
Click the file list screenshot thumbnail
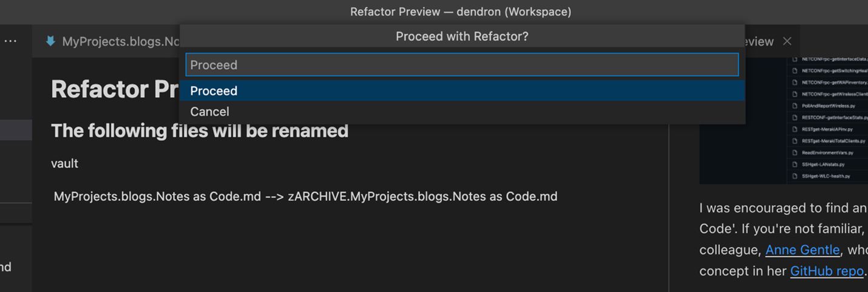click(x=784, y=120)
